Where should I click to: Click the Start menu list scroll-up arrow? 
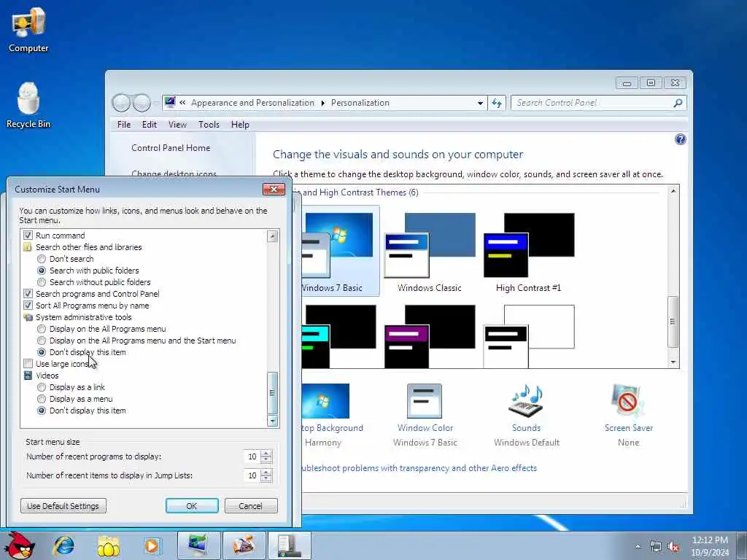(273, 236)
